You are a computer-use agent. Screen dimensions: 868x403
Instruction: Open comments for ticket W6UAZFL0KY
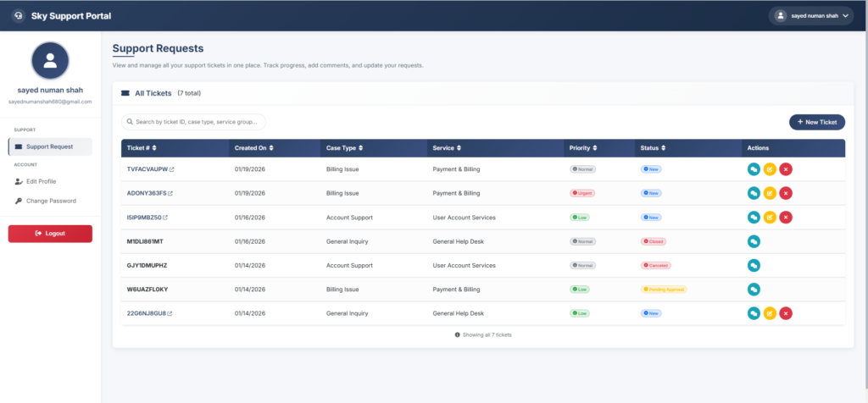pyautogui.click(x=754, y=290)
